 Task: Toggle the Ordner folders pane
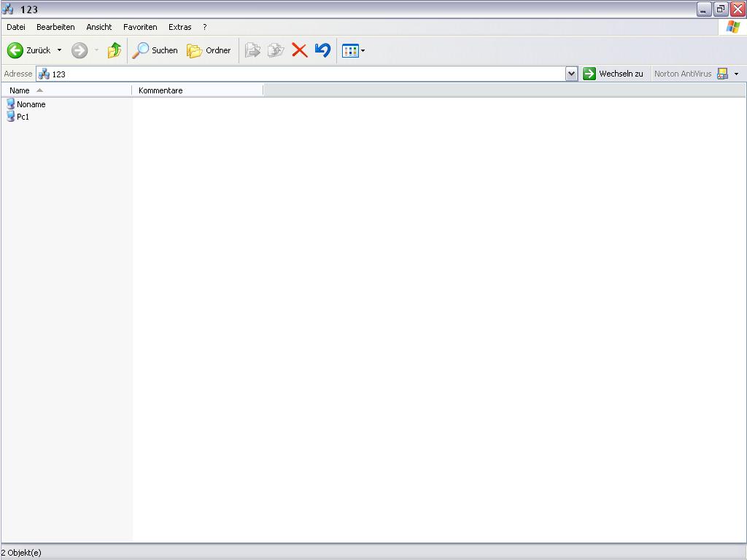click(x=209, y=50)
